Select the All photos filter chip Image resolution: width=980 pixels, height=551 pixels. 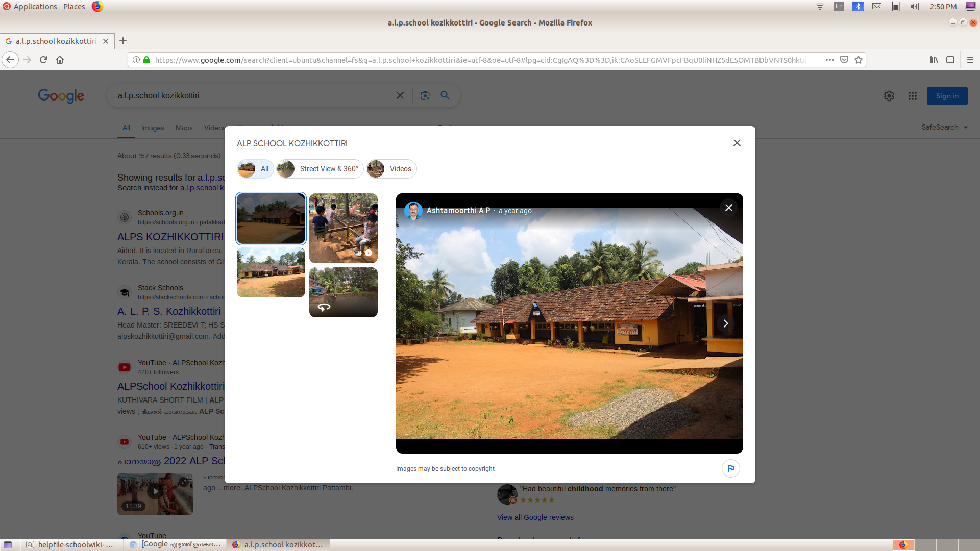click(x=255, y=169)
